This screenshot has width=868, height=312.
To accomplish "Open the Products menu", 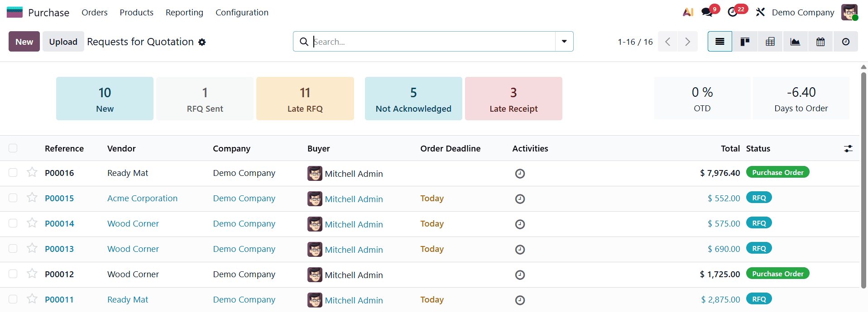I will tap(136, 12).
